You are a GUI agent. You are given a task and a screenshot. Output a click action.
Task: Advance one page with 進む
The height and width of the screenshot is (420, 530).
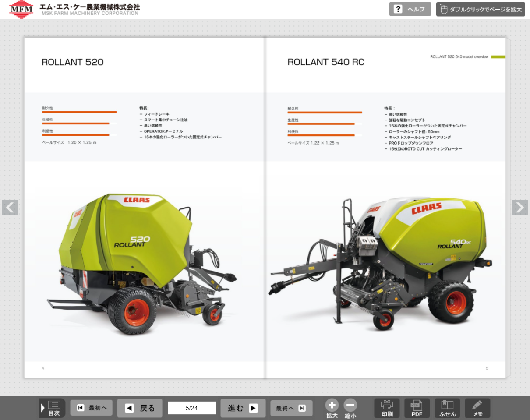pyautogui.click(x=243, y=408)
